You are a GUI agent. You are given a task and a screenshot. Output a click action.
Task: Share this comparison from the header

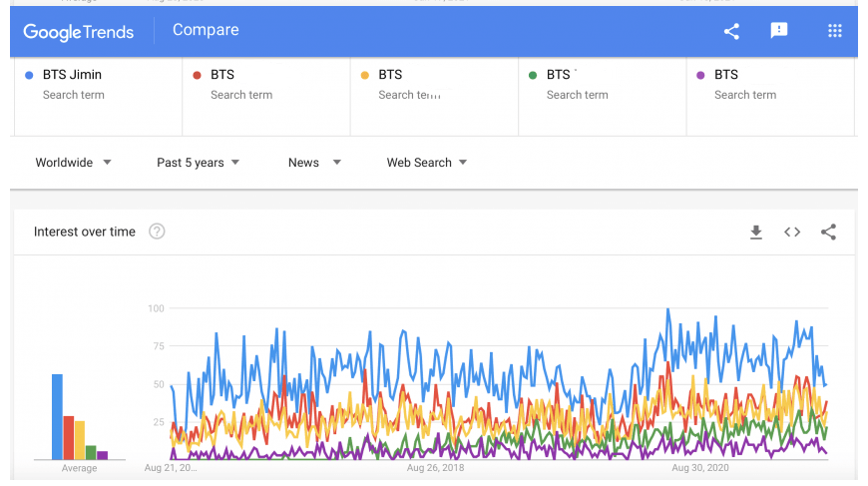[731, 31]
